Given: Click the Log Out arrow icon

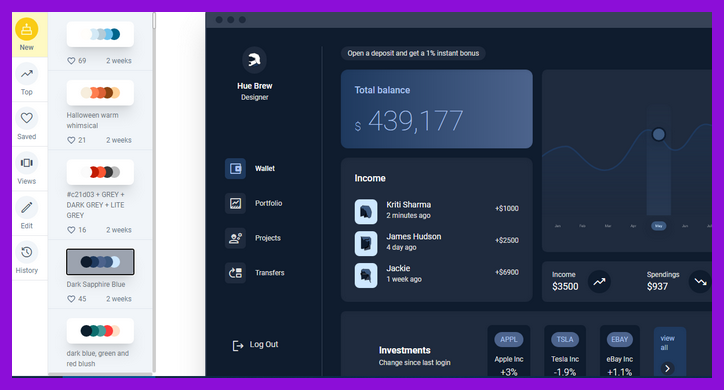Looking at the screenshot, I should [237, 345].
